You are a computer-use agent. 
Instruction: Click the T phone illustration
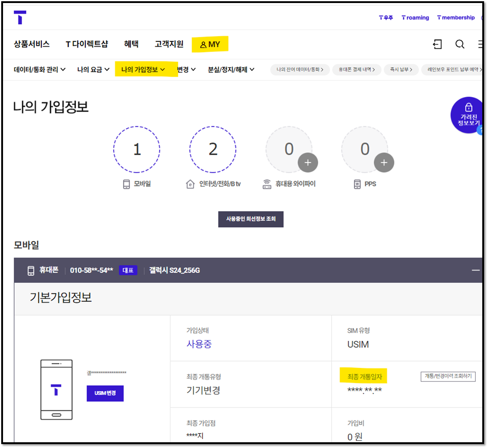pos(57,390)
